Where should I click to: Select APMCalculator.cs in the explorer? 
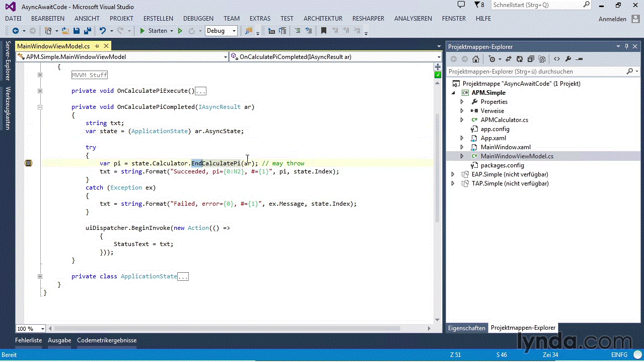click(505, 120)
